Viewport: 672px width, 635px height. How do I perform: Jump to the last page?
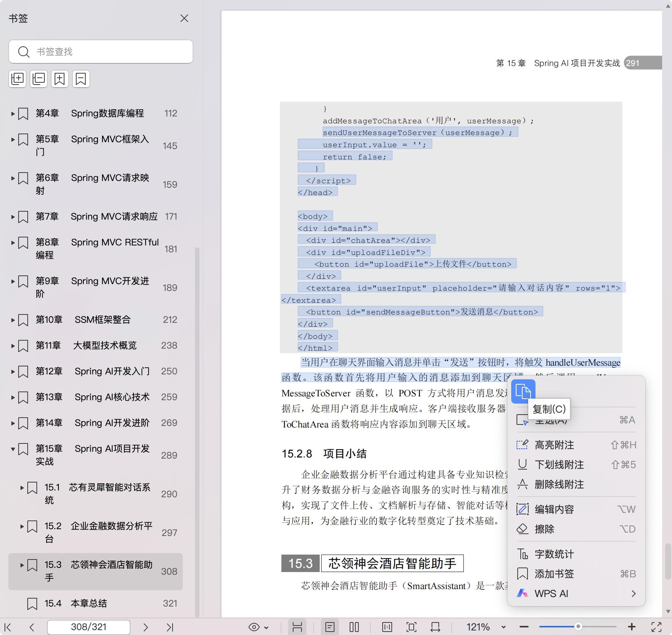170,627
